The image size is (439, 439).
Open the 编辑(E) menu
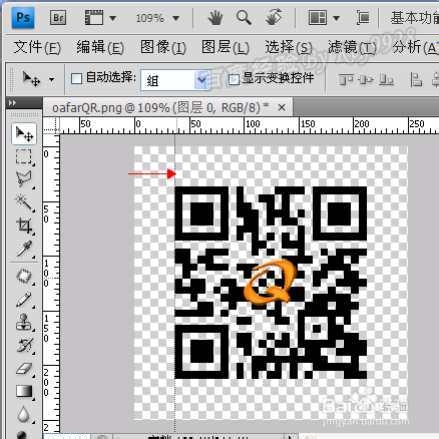point(100,47)
